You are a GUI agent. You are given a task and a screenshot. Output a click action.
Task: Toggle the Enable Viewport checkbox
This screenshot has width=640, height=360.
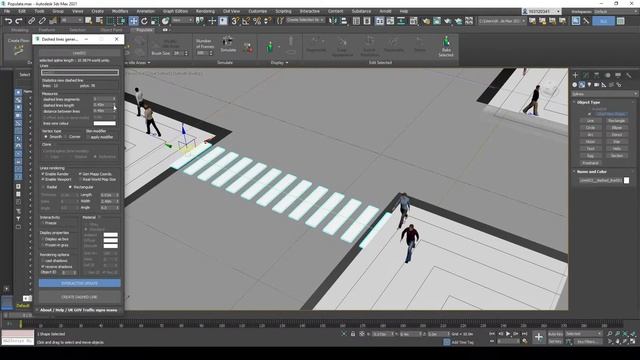(43, 179)
